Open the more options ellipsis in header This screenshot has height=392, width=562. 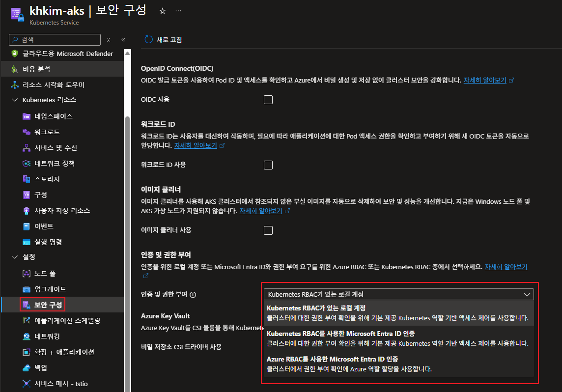(178, 11)
